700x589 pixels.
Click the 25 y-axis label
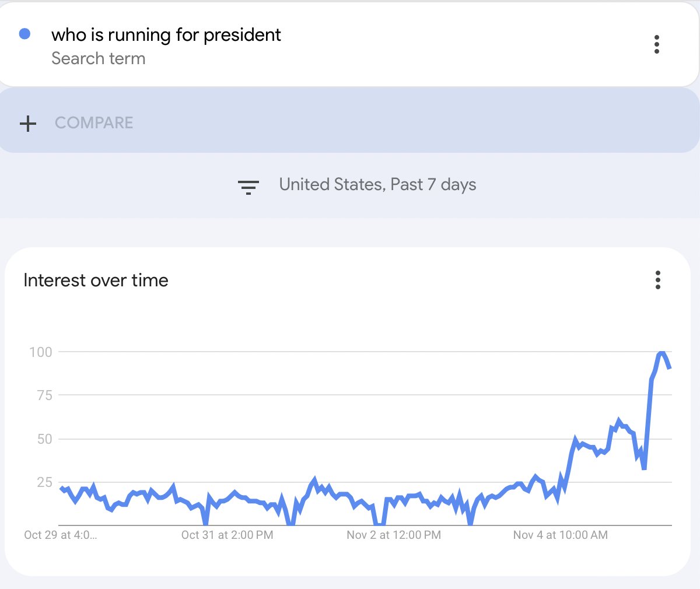(44, 482)
